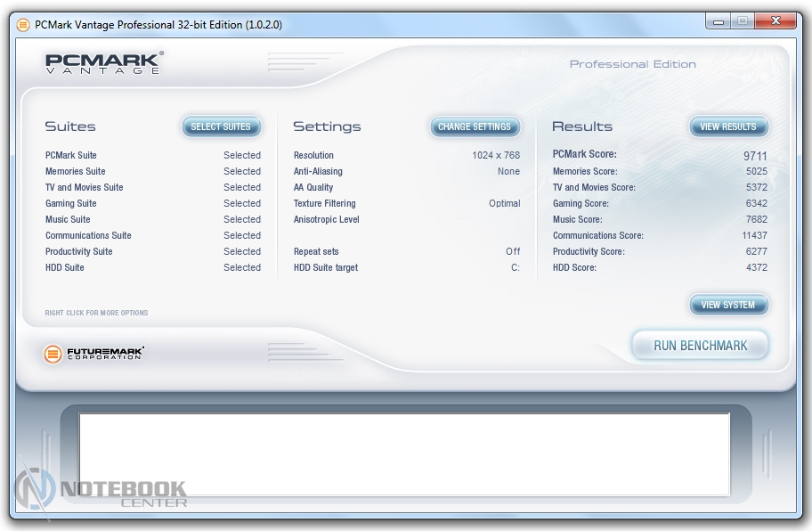Click the PCMark Vantage logo
This screenshot has width=812, height=531.
pyautogui.click(x=104, y=63)
